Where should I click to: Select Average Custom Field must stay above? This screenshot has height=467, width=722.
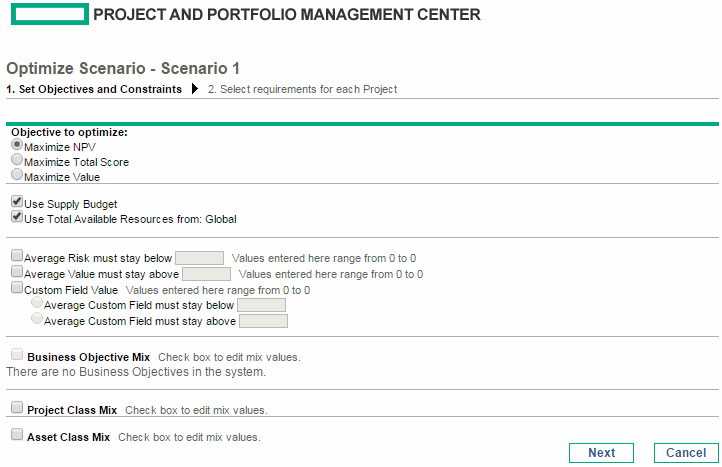37,319
